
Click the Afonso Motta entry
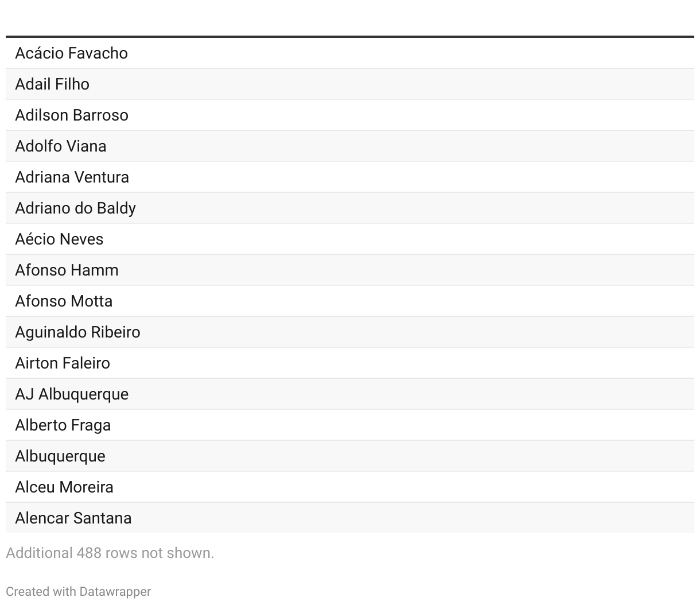click(x=64, y=301)
